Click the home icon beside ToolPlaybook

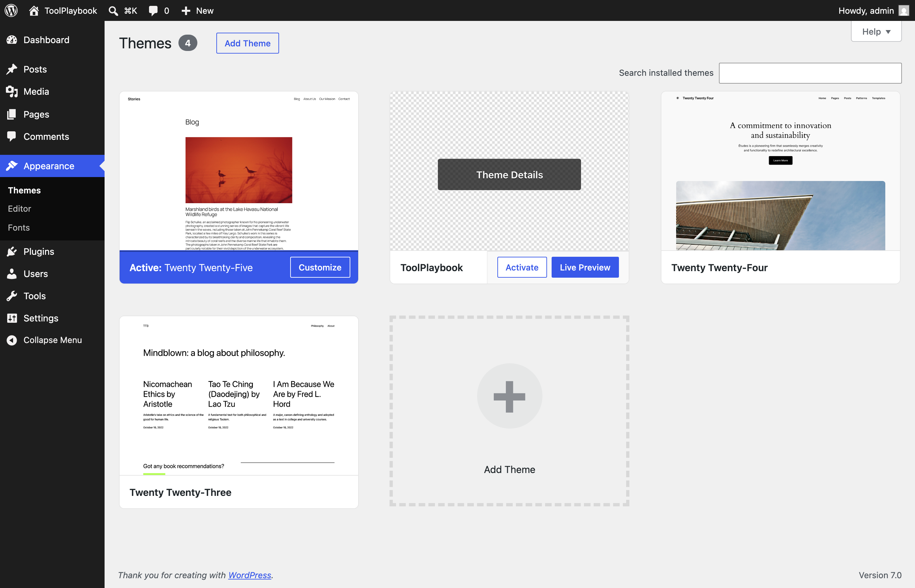(34, 10)
